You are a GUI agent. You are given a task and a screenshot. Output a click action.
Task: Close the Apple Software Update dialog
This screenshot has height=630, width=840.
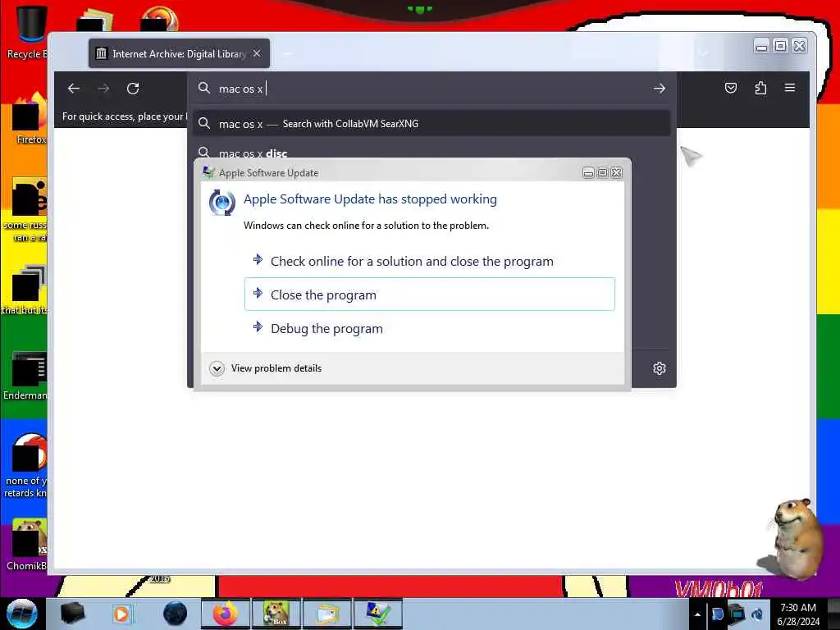(x=617, y=172)
